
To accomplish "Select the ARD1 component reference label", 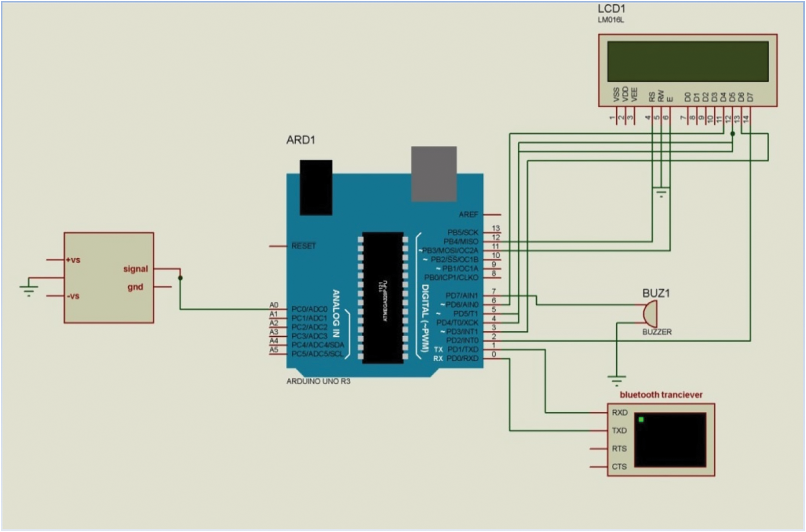I will [300, 140].
